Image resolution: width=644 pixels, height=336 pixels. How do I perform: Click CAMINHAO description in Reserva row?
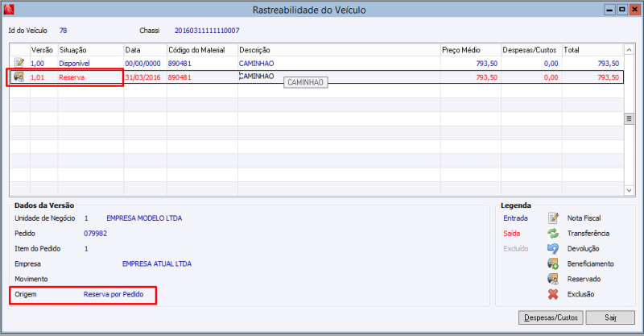coord(256,77)
